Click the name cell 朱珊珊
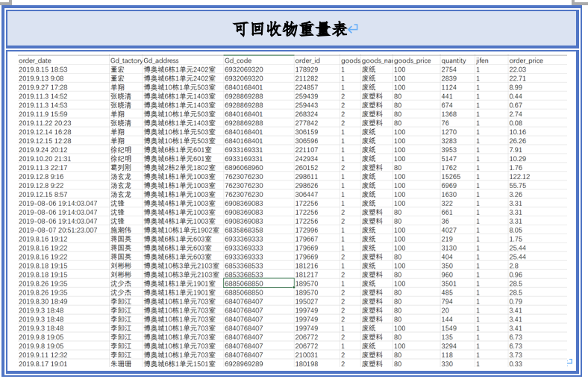The height and width of the screenshot is (382, 588). click(x=121, y=364)
